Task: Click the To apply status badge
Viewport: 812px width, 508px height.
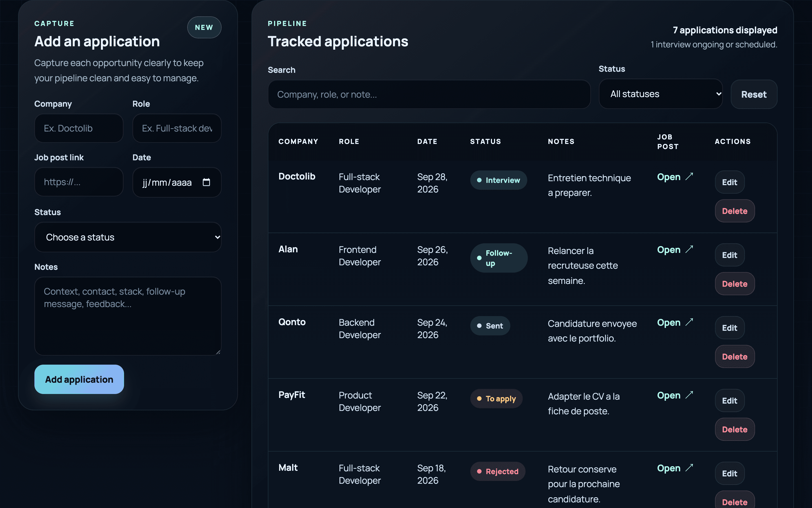Action: coord(496,398)
